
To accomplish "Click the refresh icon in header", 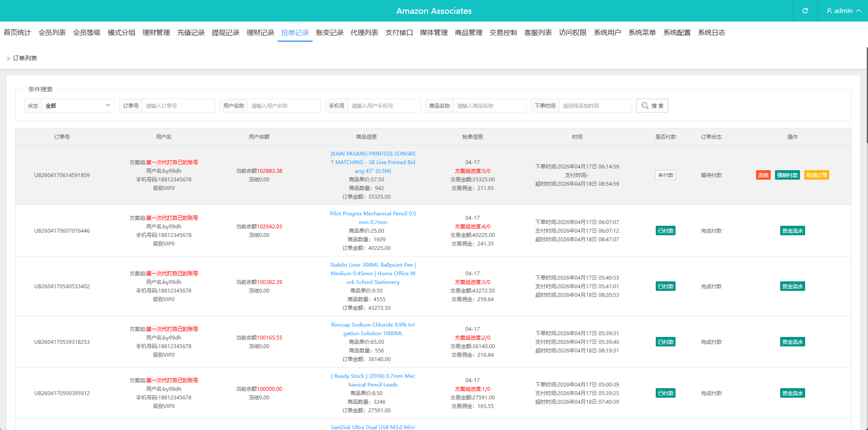I will 805,11.
